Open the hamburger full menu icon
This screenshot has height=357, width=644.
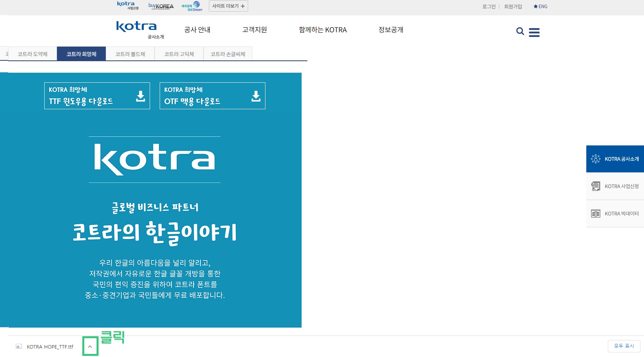click(534, 32)
